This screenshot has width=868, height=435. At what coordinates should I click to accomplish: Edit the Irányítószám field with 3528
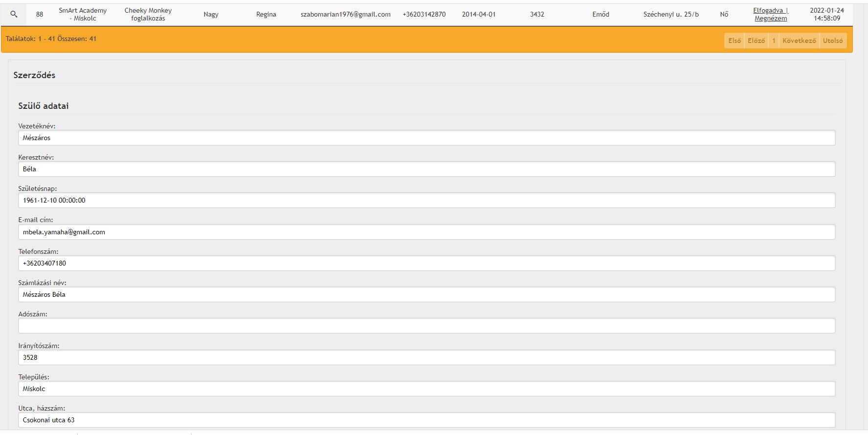(426, 357)
